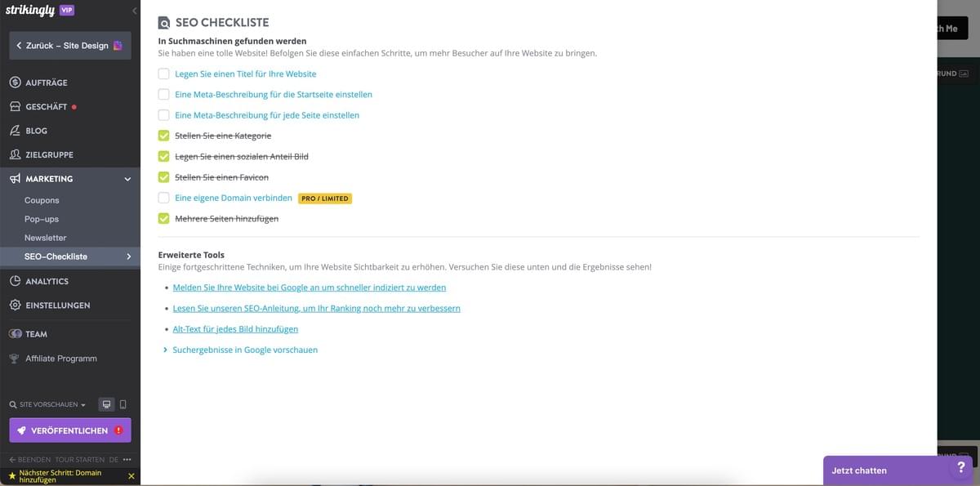980x486 pixels.
Task: Select Newsletter under Marketing
Action: [x=44, y=237]
